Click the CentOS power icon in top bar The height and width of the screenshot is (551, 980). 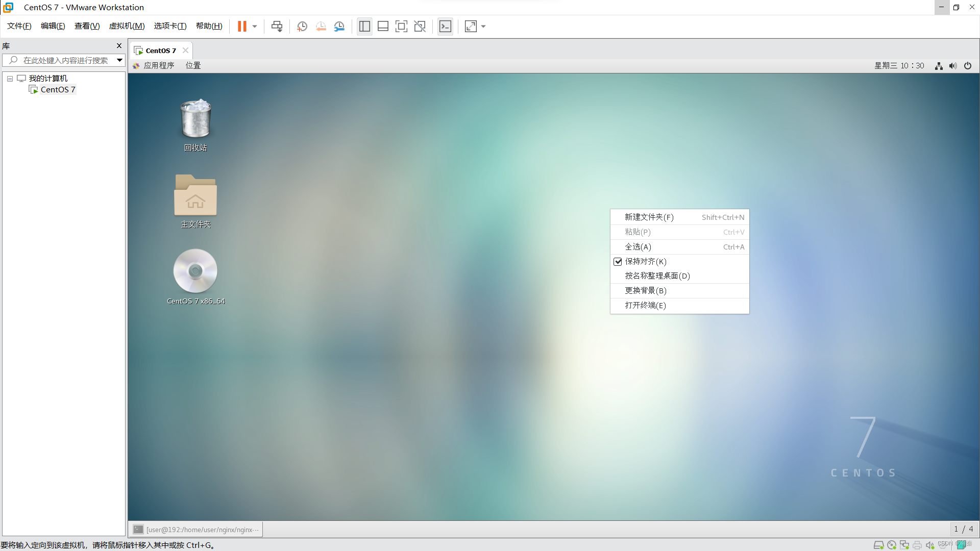coord(968,66)
